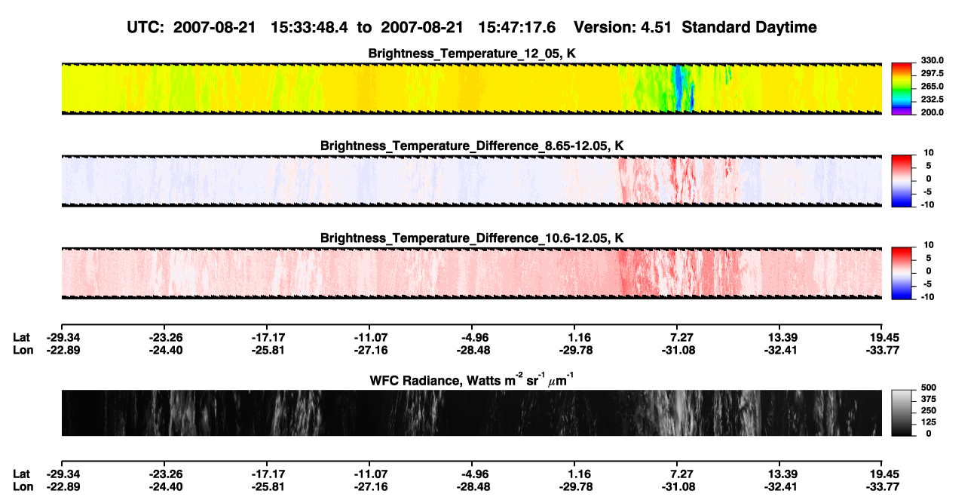Click the Brightness_Temperature_12_05 plot title

[x=472, y=54]
